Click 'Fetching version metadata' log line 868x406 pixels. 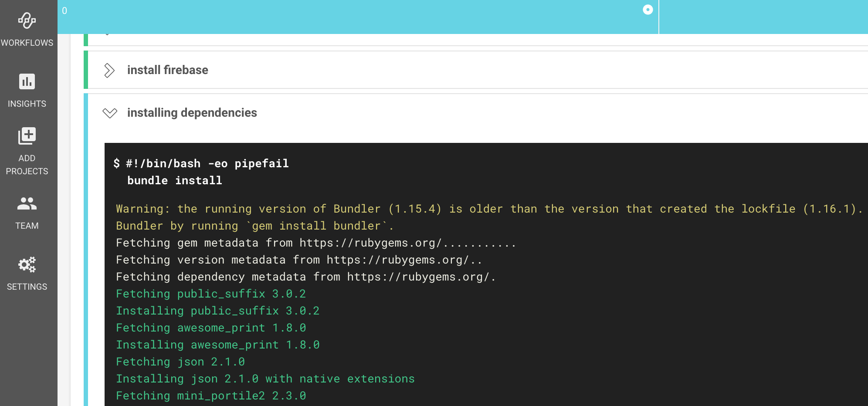[299, 260]
